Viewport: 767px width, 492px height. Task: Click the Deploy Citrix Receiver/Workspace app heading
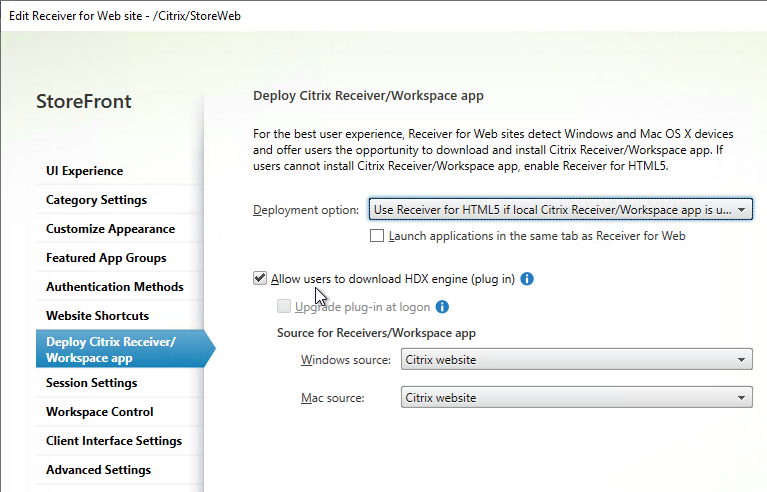coord(368,95)
